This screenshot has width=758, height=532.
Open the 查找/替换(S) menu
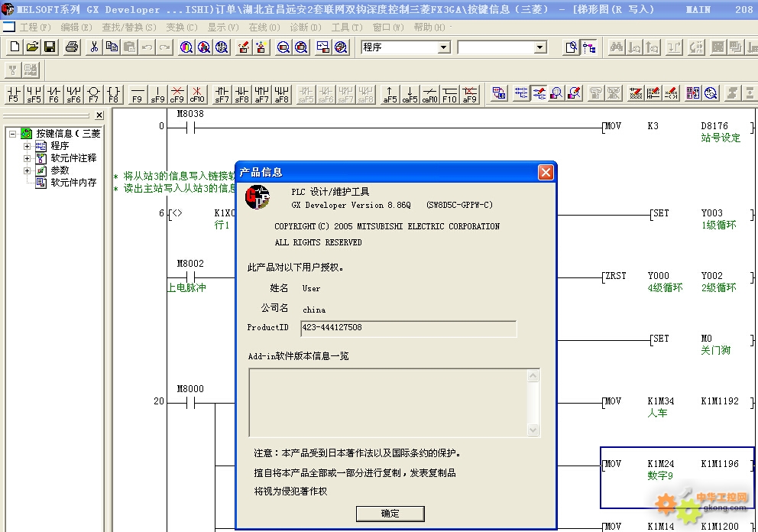[x=129, y=28]
